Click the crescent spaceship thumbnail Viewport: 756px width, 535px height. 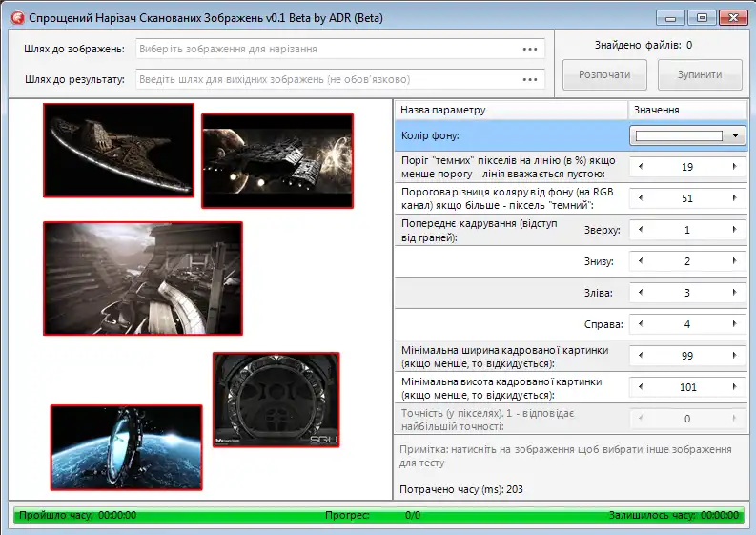[x=118, y=150]
